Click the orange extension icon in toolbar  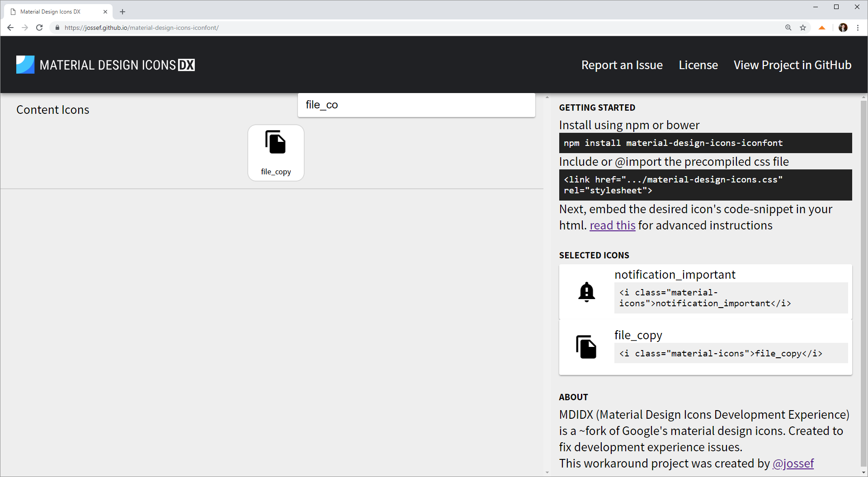[822, 28]
